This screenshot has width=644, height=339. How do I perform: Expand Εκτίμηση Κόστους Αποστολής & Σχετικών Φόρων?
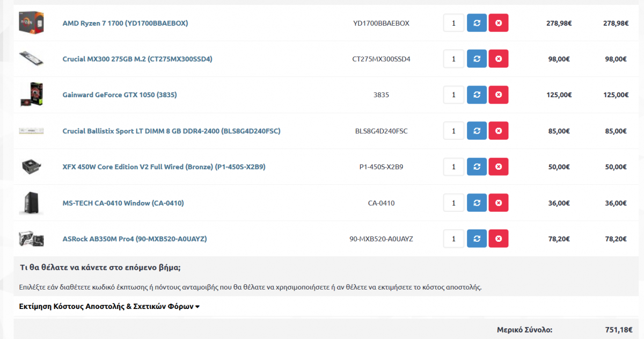point(109,306)
